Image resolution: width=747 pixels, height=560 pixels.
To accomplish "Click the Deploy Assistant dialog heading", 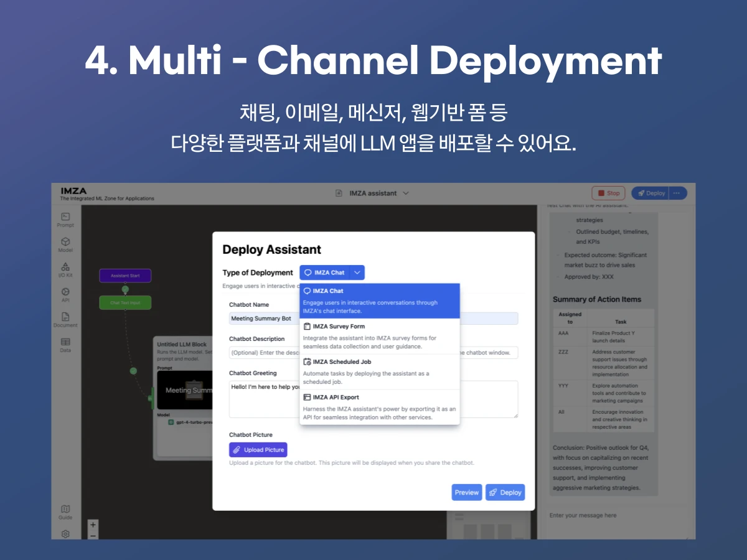I will [x=272, y=250].
